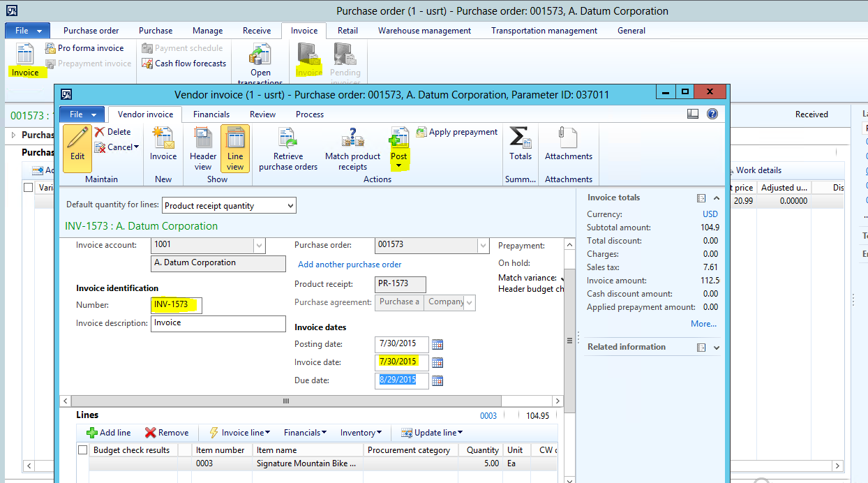This screenshot has height=483, width=868.
Task: Click Delete in the Maintain group
Action: click(x=112, y=131)
